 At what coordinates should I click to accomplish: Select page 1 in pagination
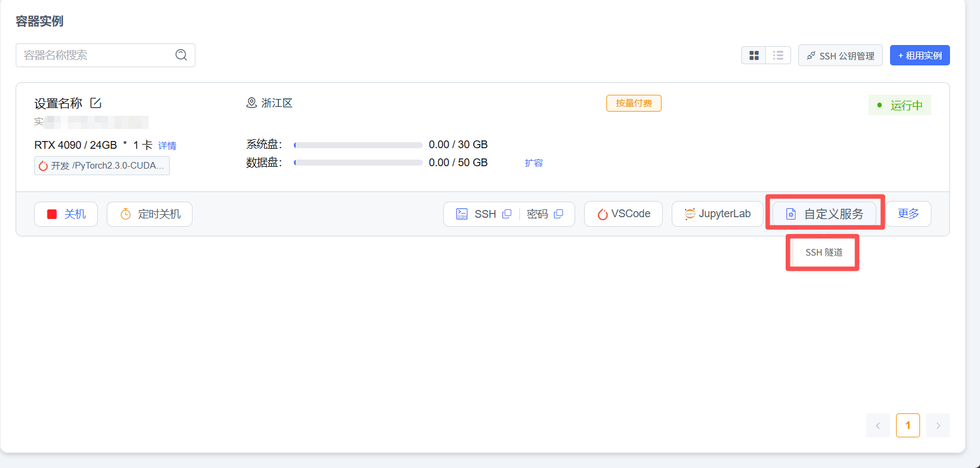point(907,425)
